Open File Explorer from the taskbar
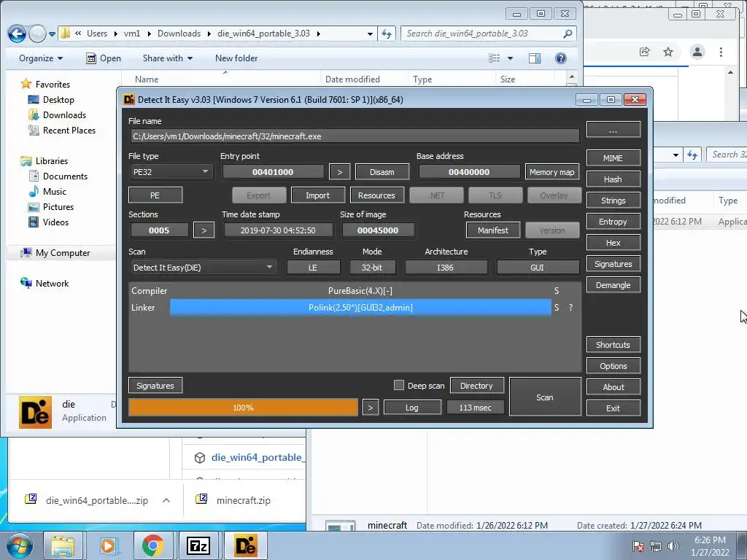Viewport: 747px width, 560px height. click(x=63, y=545)
